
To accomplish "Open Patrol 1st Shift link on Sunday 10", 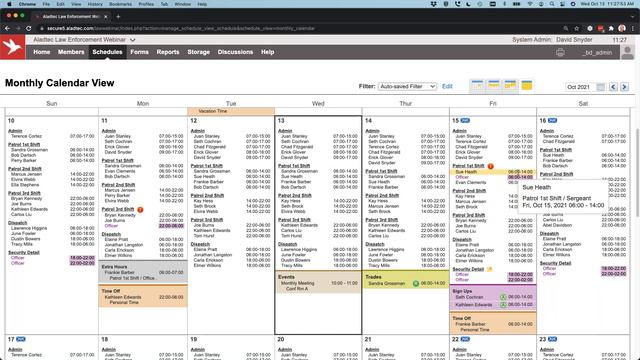I will [x=24, y=144].
